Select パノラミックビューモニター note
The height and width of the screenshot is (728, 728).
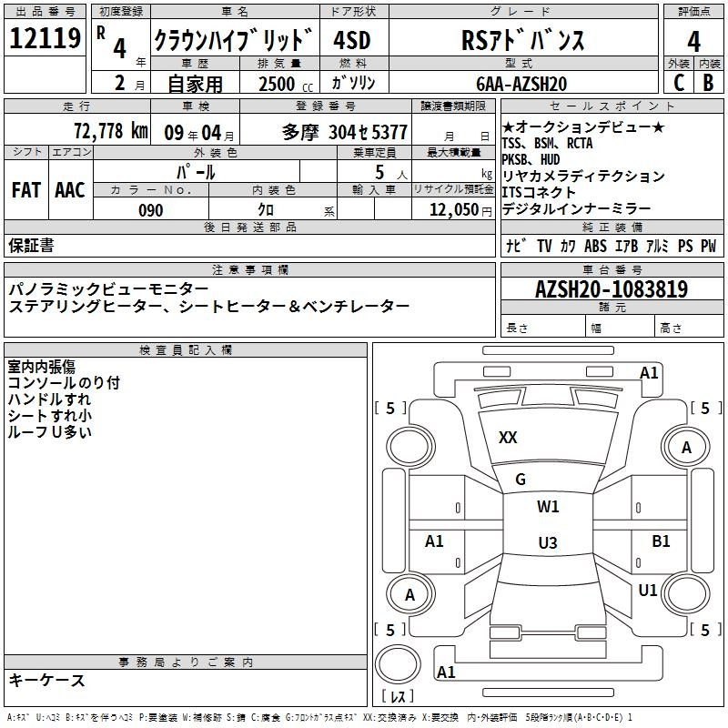point(108,289)
